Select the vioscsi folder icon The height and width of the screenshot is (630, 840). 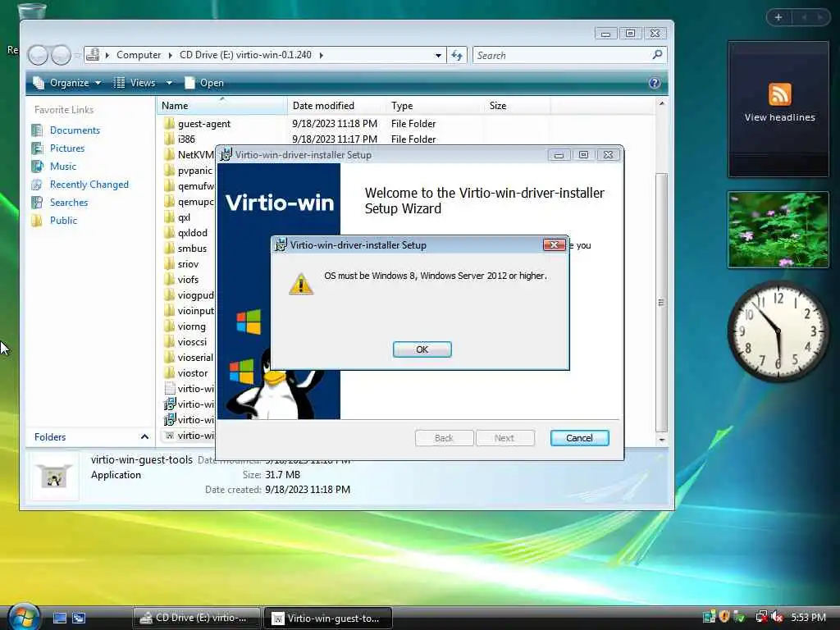point(169,342)
